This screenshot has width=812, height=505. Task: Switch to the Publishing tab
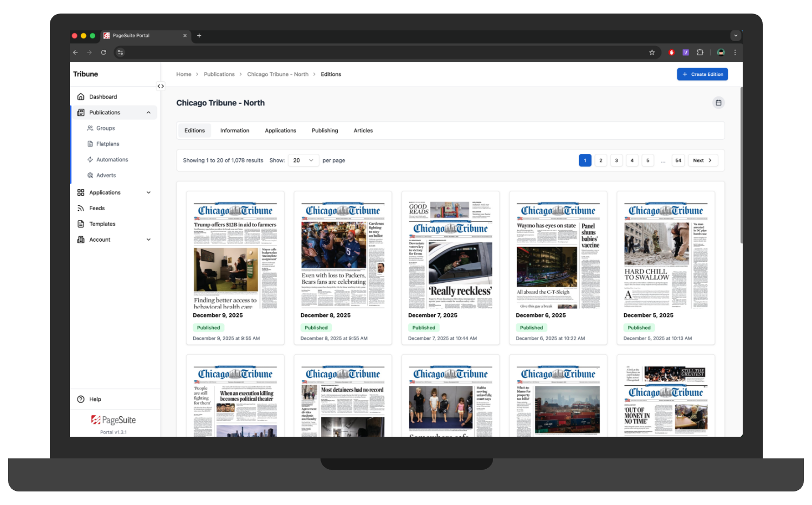pos(325,131)
